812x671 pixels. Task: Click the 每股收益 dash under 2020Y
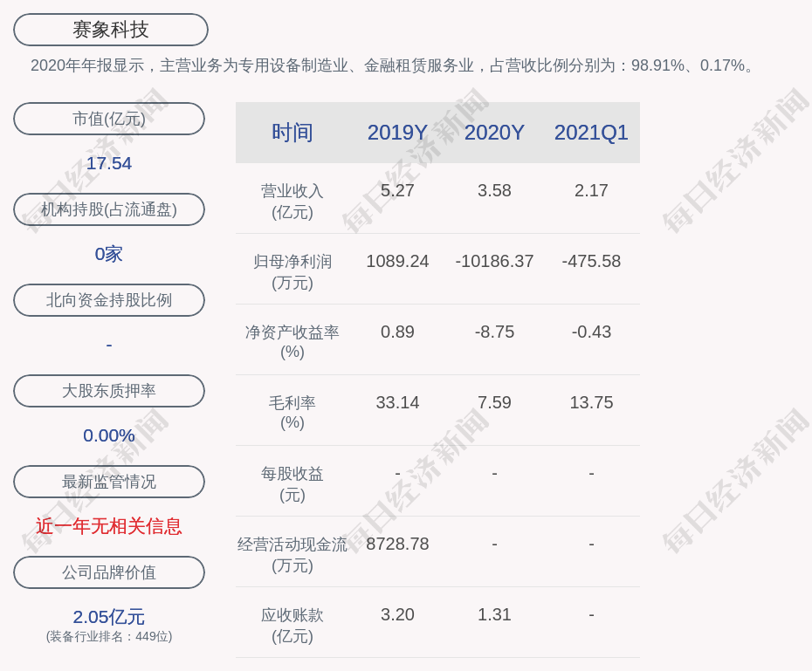(494, 474)
